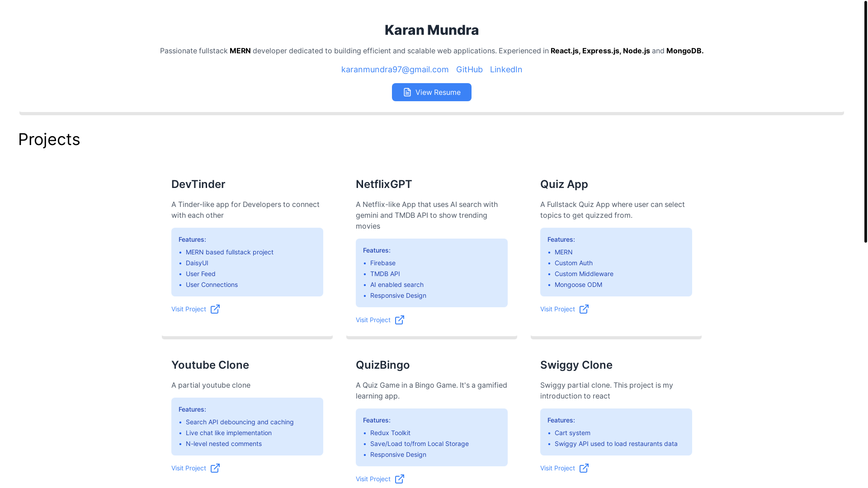Open the karanmundra97@gmail.com email link
The height and width of the screenshot is (488, 868).
pos(395,70)
